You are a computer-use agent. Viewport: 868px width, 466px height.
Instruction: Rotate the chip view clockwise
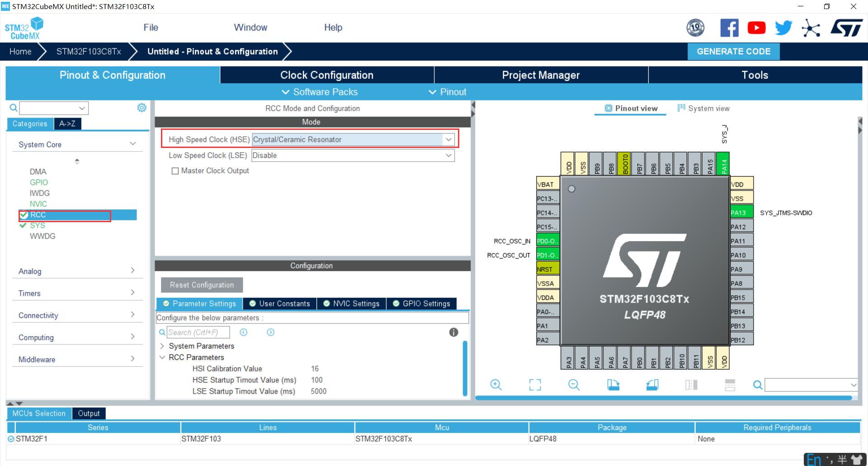613,385
